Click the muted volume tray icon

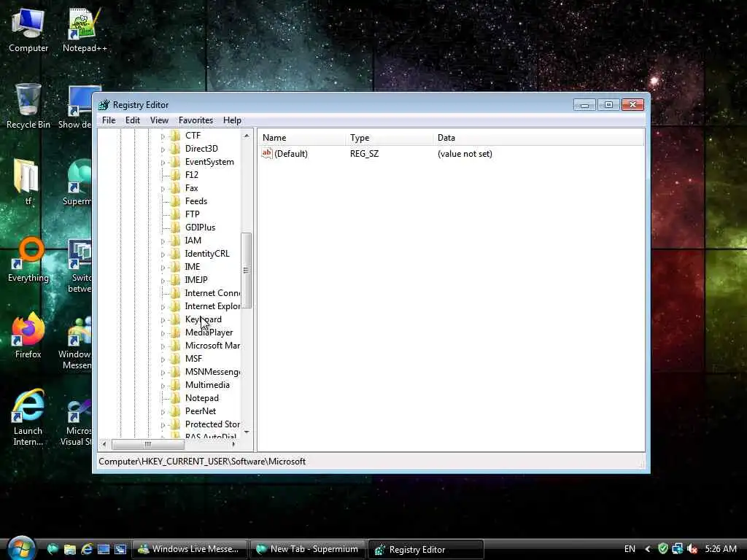pyautogui.click(x=692, y=548)
